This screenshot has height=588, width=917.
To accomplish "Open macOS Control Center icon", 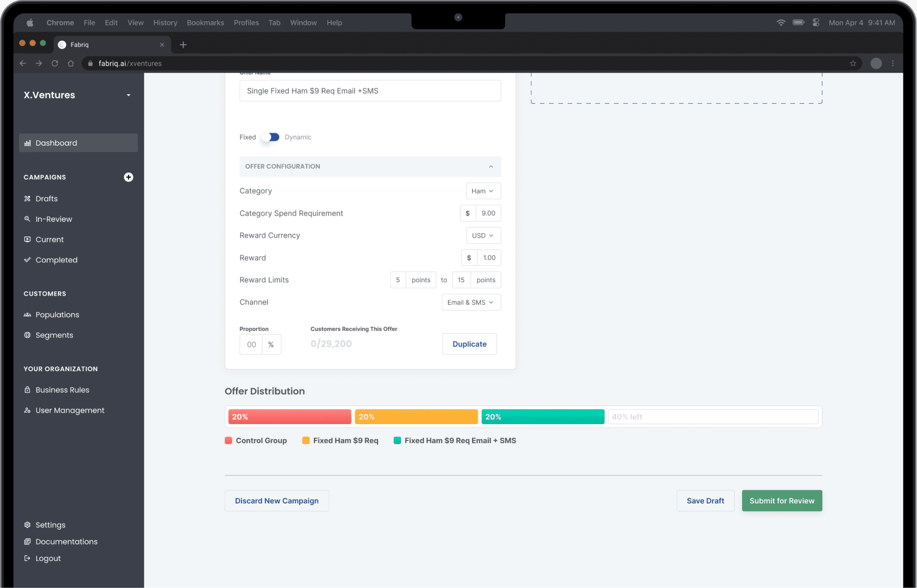I will [816, 22].
